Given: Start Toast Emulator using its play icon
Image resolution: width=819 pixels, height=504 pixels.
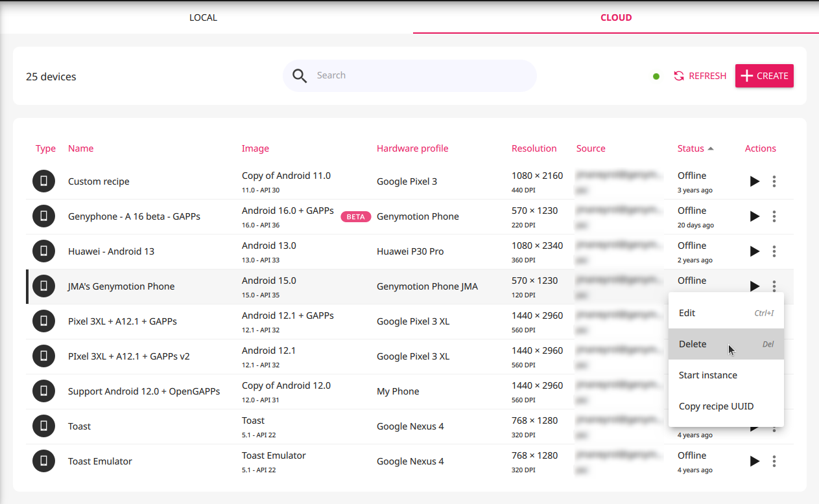Looking at the screenshot, I should (x=755, y=461).
